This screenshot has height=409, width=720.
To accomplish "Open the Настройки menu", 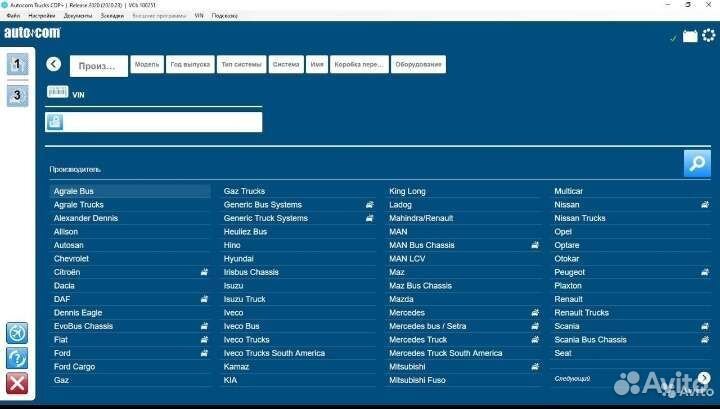I will tap(42, 16).
